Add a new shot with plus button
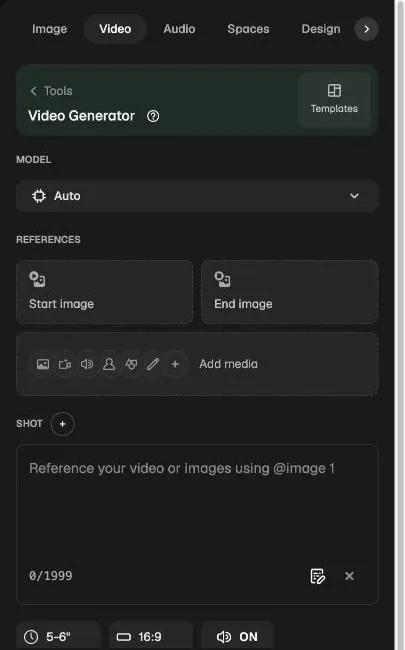Viewport: 405px width, 650px height. [63, 424]
